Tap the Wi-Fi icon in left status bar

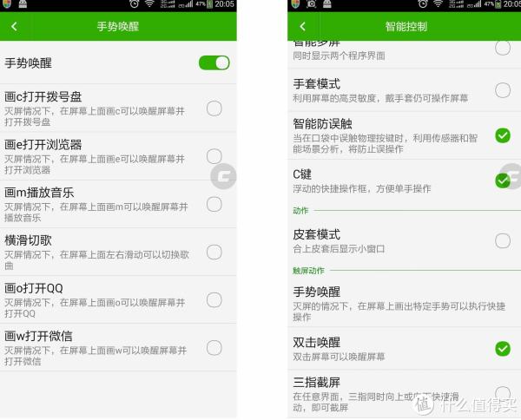pos(150,4)
